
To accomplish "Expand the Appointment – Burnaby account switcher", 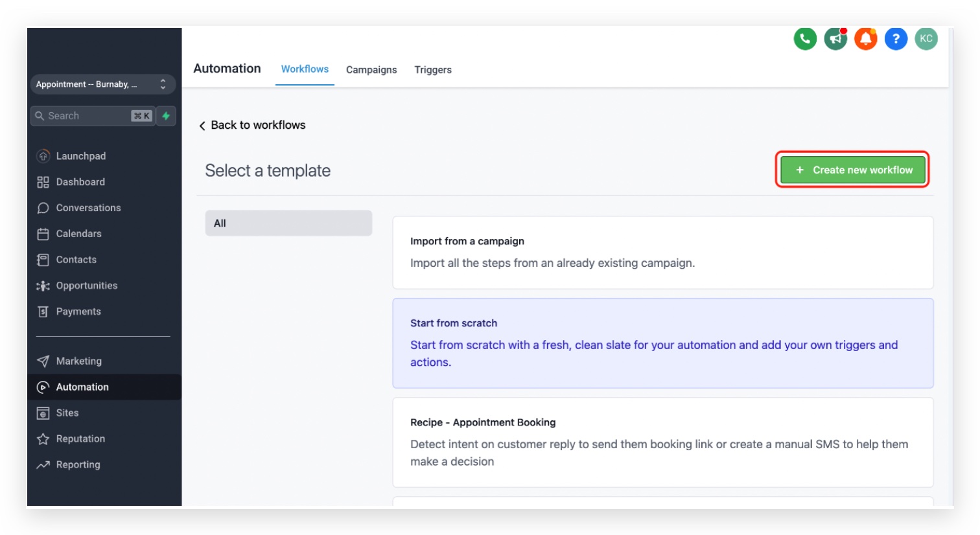I will point(102,84).
